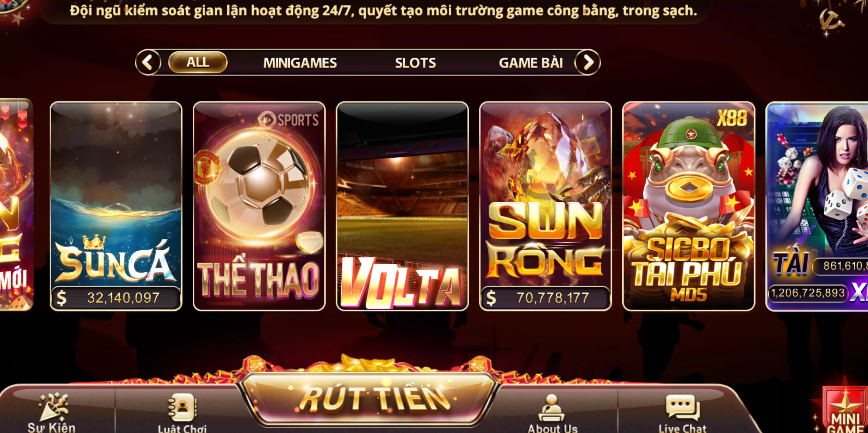
Task: Click the hammer and sickle emblem
Action: tap(830, 20)
